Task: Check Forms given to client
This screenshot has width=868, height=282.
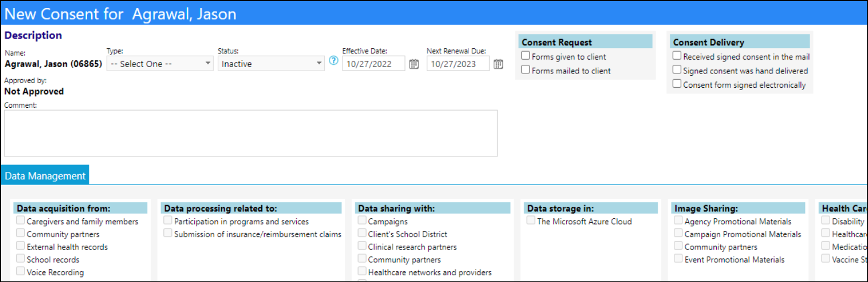Action: (525, 56)
